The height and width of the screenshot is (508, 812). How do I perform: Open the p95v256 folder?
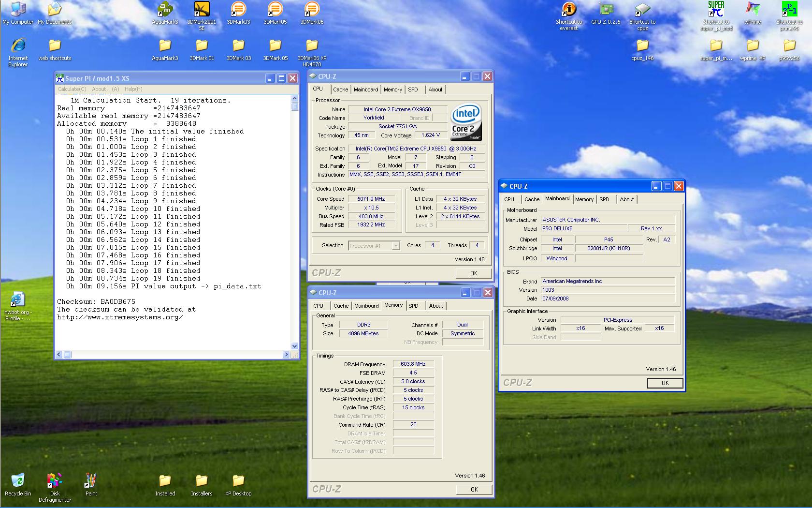click(789, 49)
